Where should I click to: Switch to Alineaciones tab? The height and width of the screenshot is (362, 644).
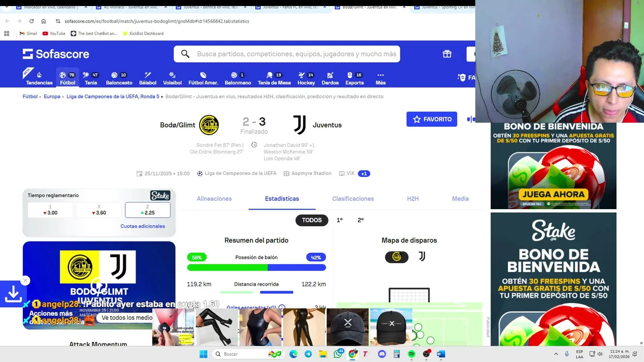pyautogui.click(x=214, y=199)
